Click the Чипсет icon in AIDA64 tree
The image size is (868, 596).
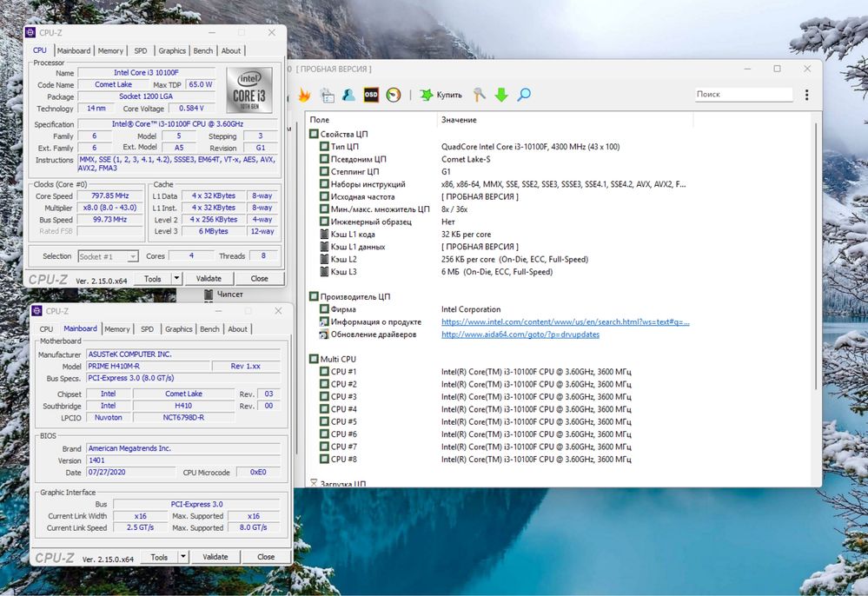(209, 295)
